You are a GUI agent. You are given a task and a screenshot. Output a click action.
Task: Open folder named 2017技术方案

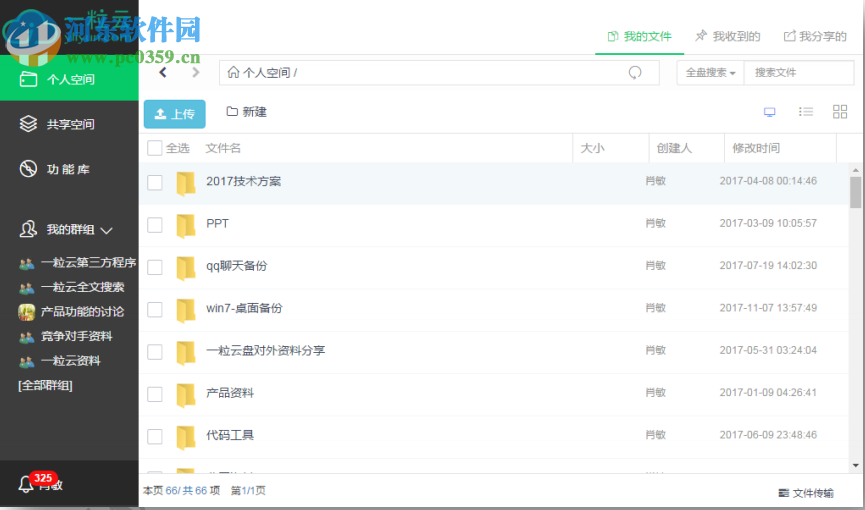click(x=243, y=181)
